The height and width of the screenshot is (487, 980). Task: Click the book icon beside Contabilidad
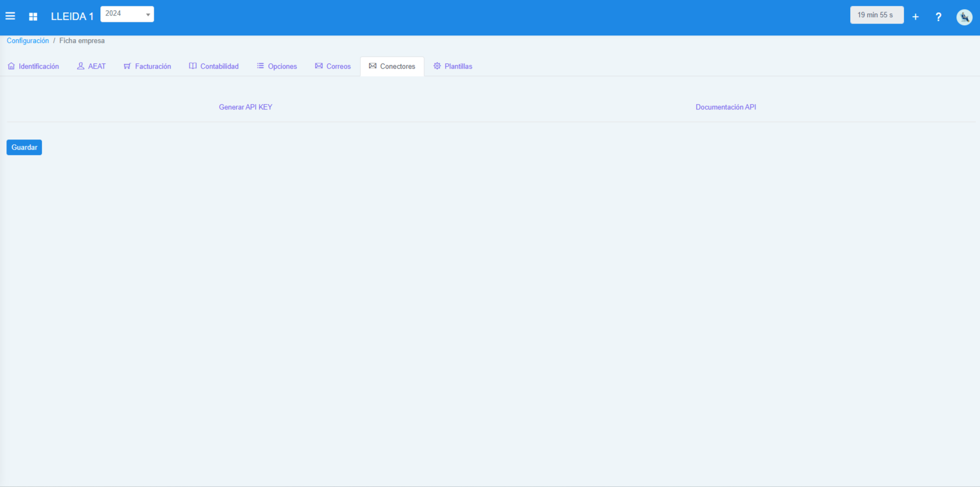193,66
